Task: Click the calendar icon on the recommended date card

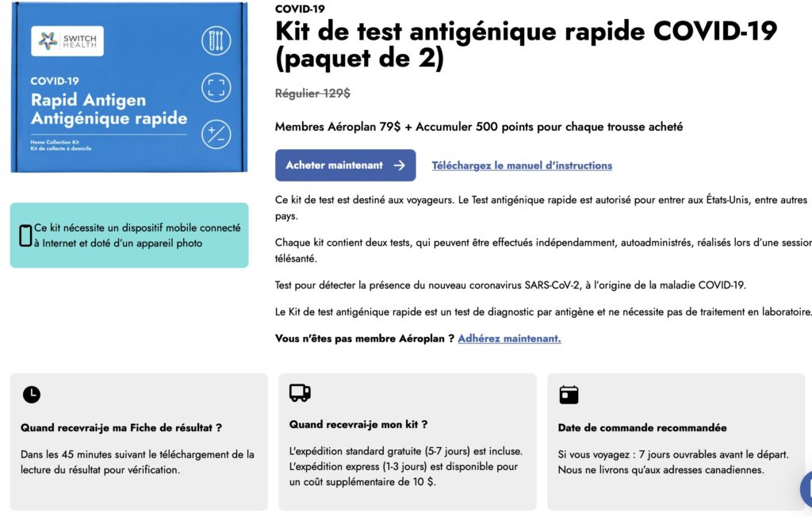Action: (x=569, y=394)
